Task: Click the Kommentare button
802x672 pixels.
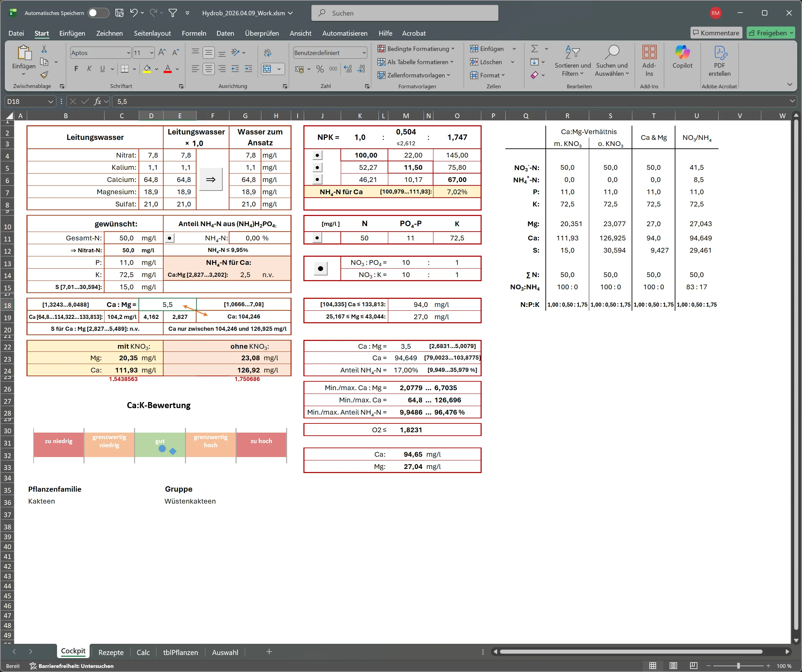Action: click(716, 33)
